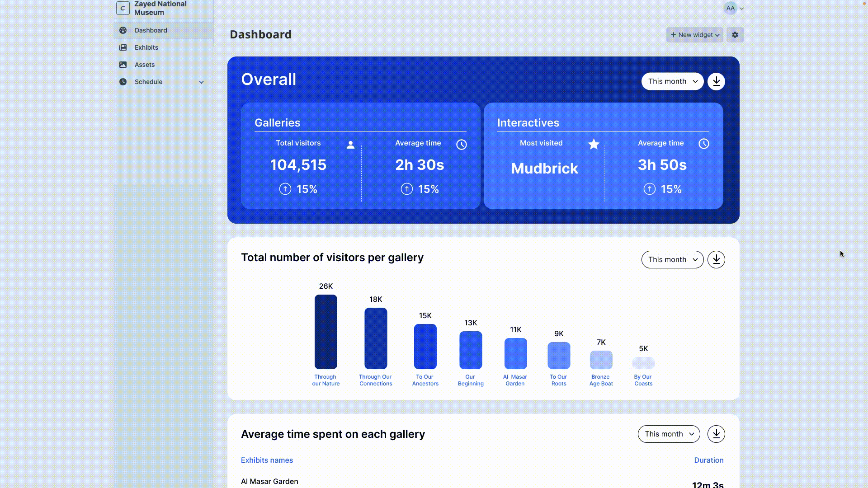Viewport: 868px width, 488px height.
Task: Click the Total visitors person icon
Action: [350, 145]
